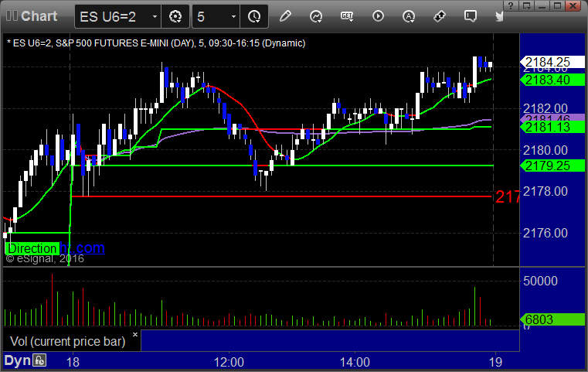The width and height of the screenshot is (588, 372).
Task: Click the 2182.00 price axis label
Action: (546, 108)
